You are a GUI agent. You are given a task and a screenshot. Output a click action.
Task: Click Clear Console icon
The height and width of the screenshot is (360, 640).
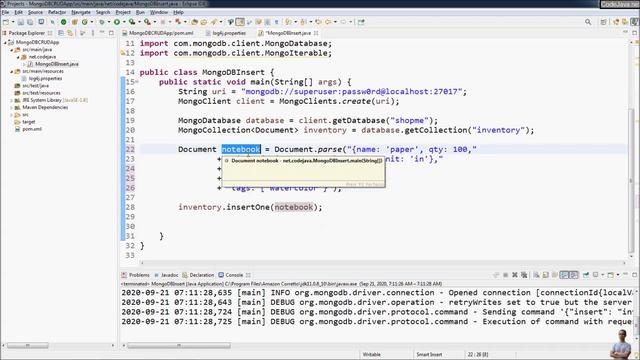[x=536, y=275]
